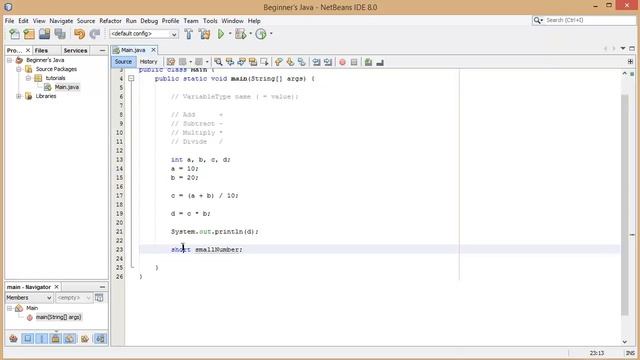
Task: Click the Last Edit icon in editor toolbar
Action: [171, 62]
